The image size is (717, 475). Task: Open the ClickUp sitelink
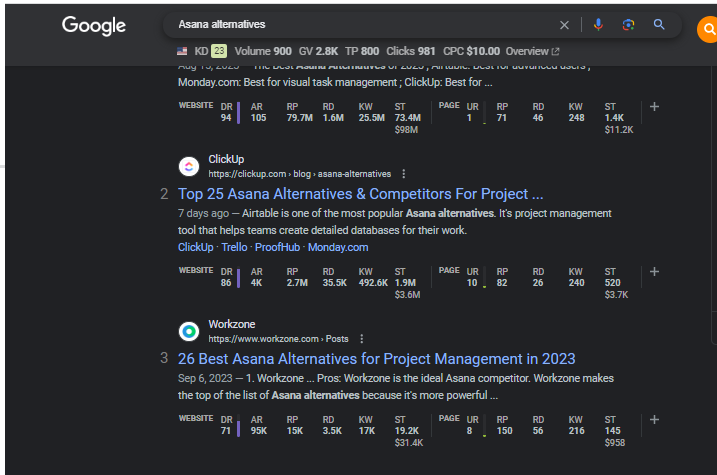(196, 247)
